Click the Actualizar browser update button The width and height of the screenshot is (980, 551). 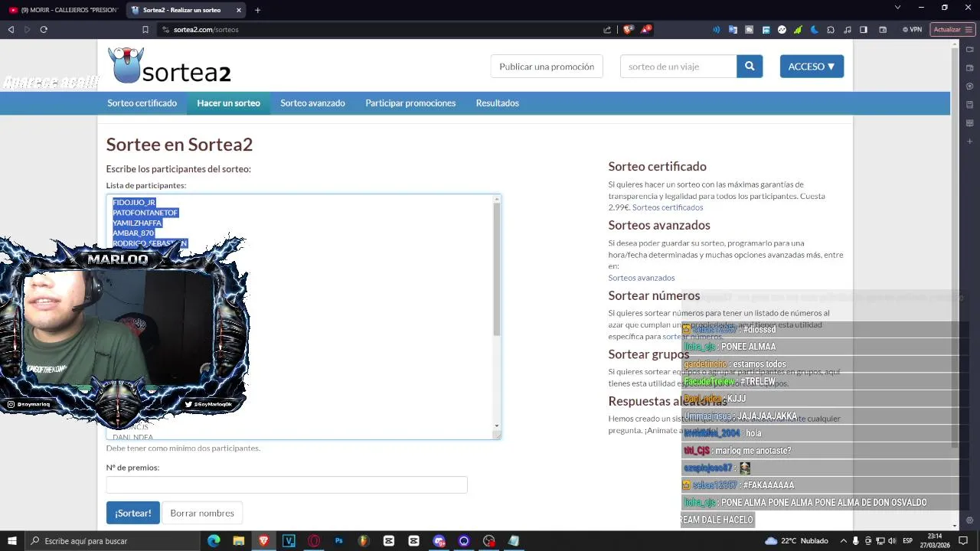pyautogui.click(x=952, y=30)
